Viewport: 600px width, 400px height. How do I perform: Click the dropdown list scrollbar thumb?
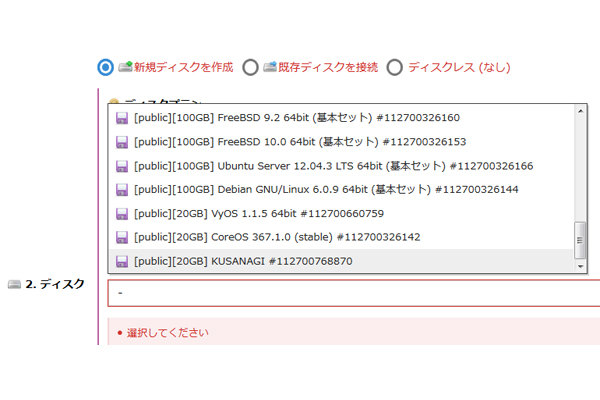(x=579, y=240)
